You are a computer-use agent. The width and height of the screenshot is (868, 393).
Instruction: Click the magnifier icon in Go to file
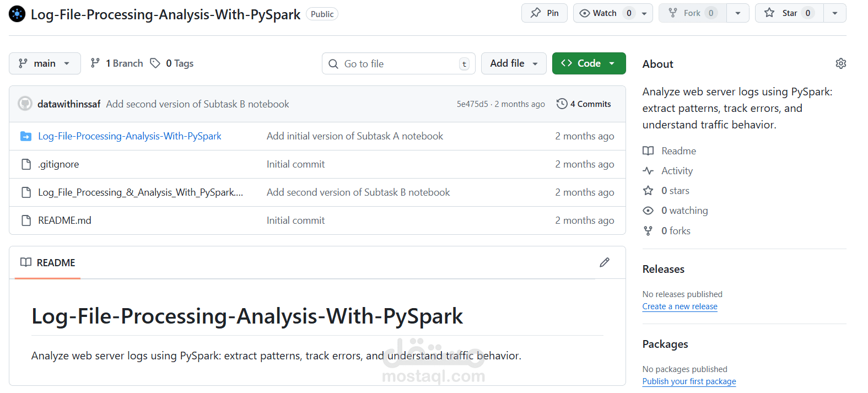tap(333, 64)
